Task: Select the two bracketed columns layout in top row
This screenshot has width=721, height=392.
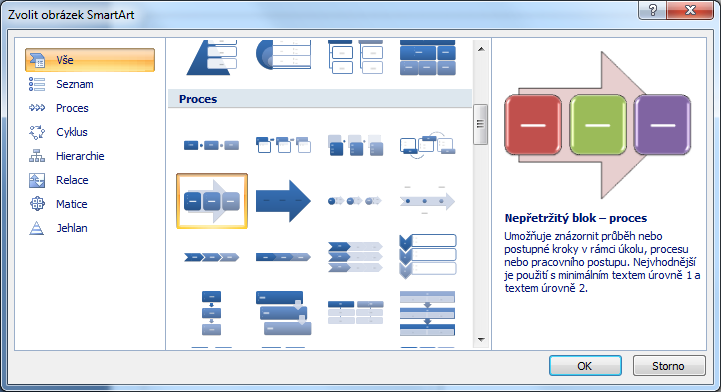Action: pos(355,57)
